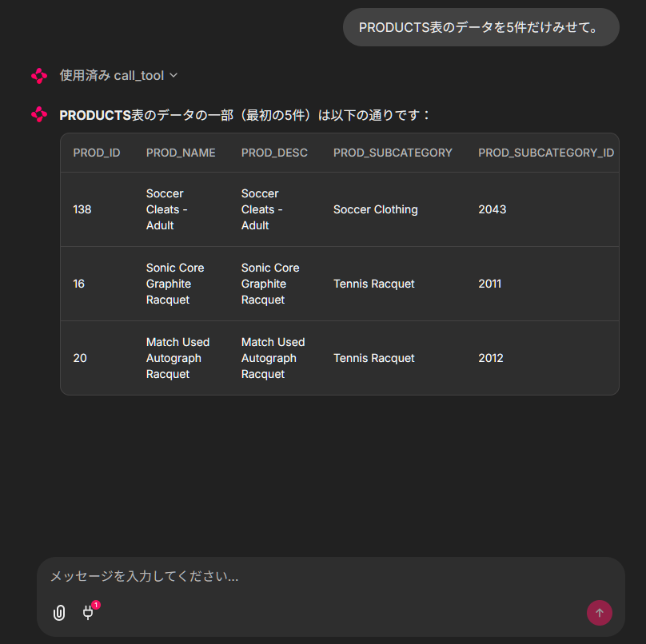This screenshot has width=646, height=644.
Task: Select the PROD_ID cell 138
Action: (82, 209)
